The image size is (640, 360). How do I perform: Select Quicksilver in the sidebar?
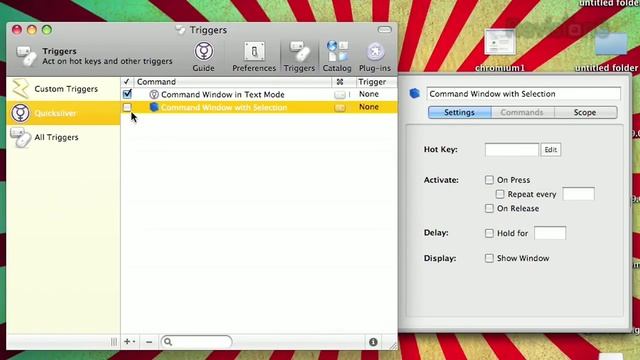[x=63, y=113]
